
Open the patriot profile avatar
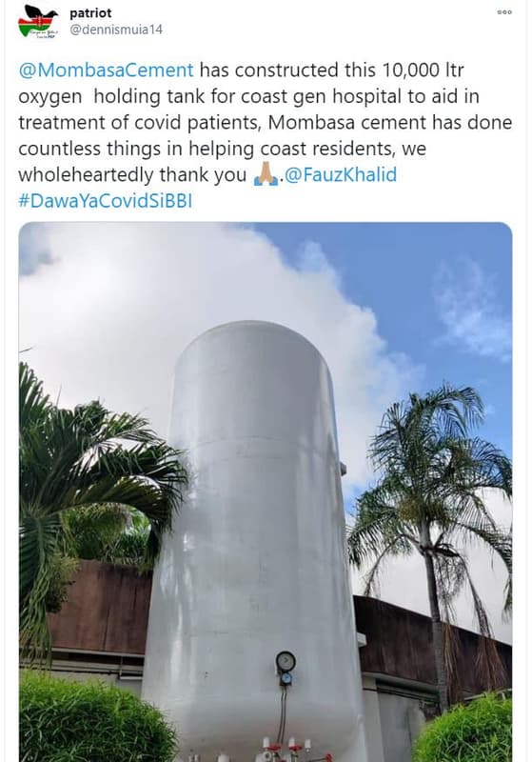38,21
